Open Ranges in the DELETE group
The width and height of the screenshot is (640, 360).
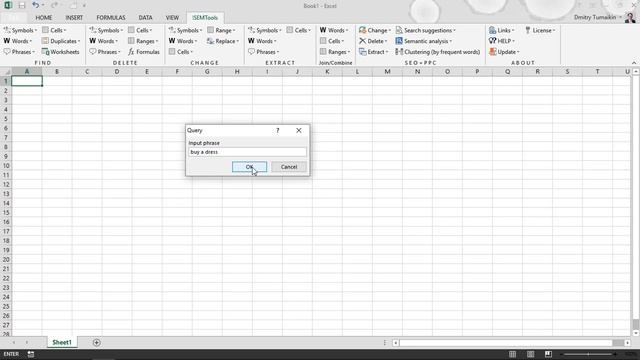[143, 41]
